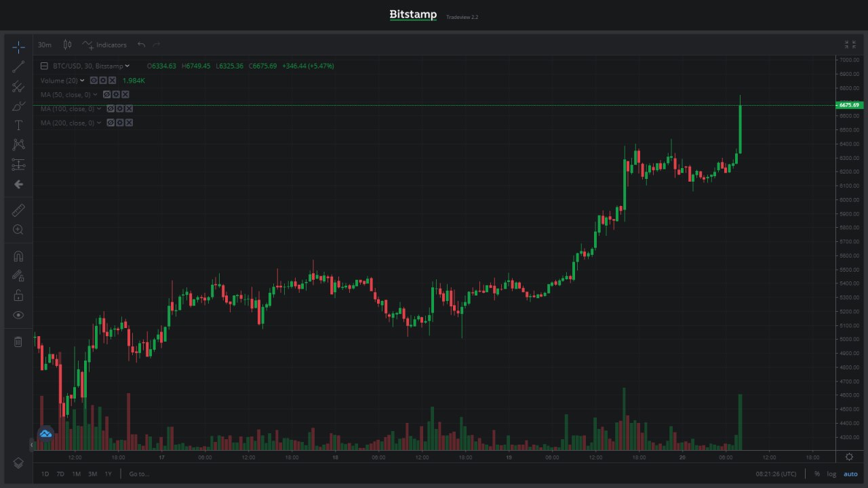Open chart settings gear near the time axis
The width and height of the screenshot is (868, 488).
click(x=849, y=457)
